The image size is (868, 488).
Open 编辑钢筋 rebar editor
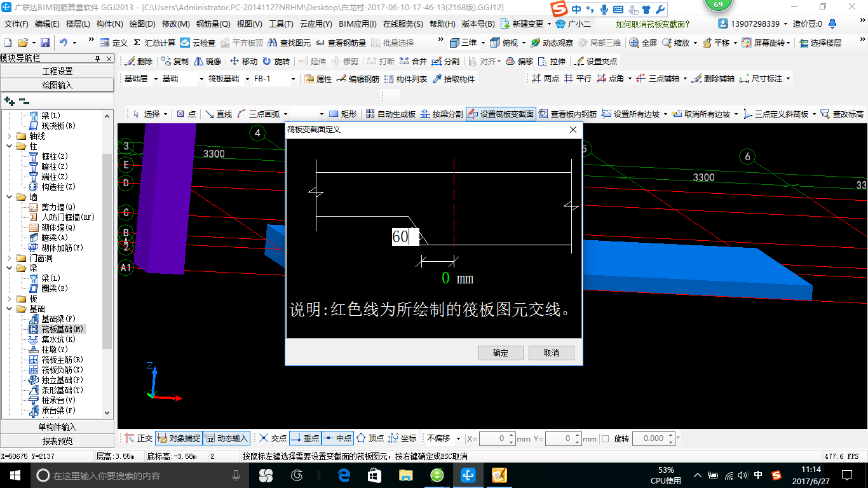[x=358, y=79]
